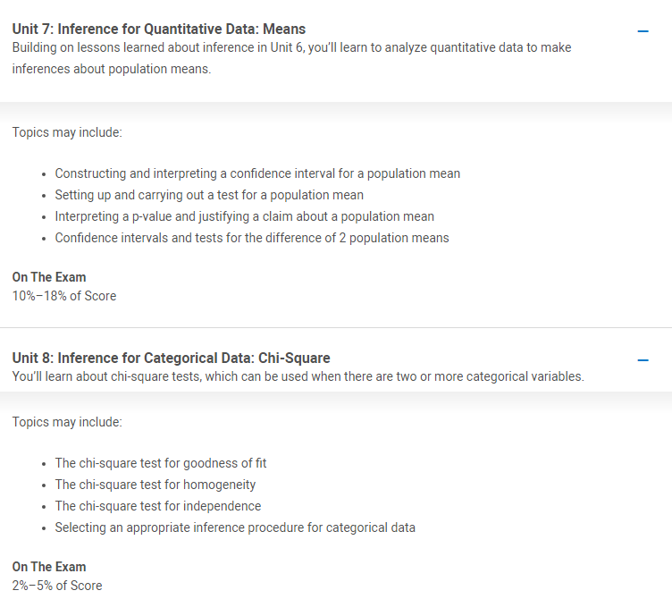The height and width of the screenshot is (616, 672).
Task: Click the confidence interval for a population mean topic
Action: click(257, 173)
